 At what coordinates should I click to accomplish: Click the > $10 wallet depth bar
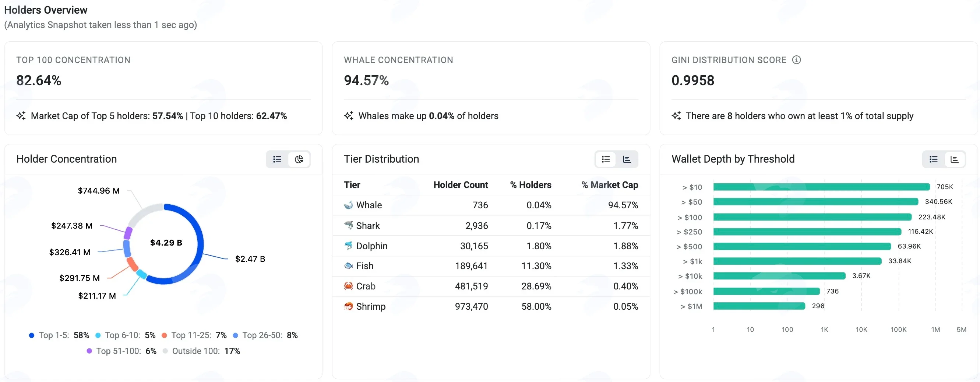click(821, 187)
